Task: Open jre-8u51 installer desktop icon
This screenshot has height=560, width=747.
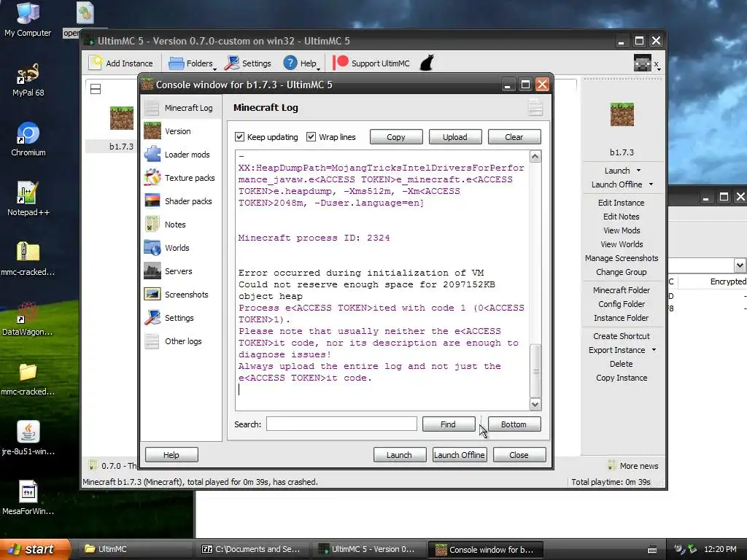Action: pyautogui.click(x=28, y=438)
